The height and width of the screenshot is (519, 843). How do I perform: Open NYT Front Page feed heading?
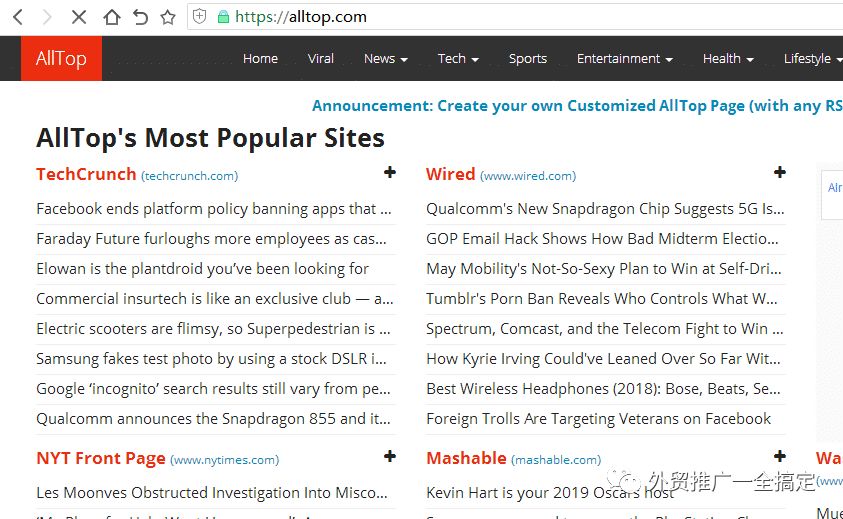pos(101,458)
